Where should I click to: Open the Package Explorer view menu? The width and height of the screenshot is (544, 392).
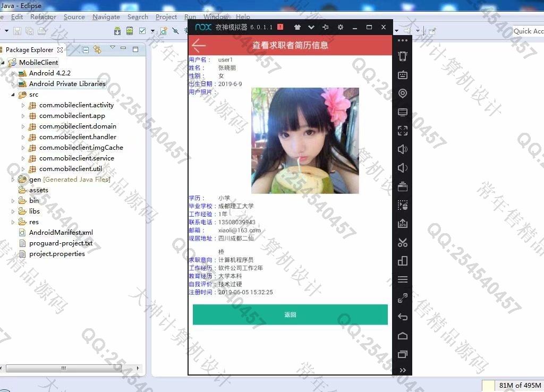(x=113, y=47)
